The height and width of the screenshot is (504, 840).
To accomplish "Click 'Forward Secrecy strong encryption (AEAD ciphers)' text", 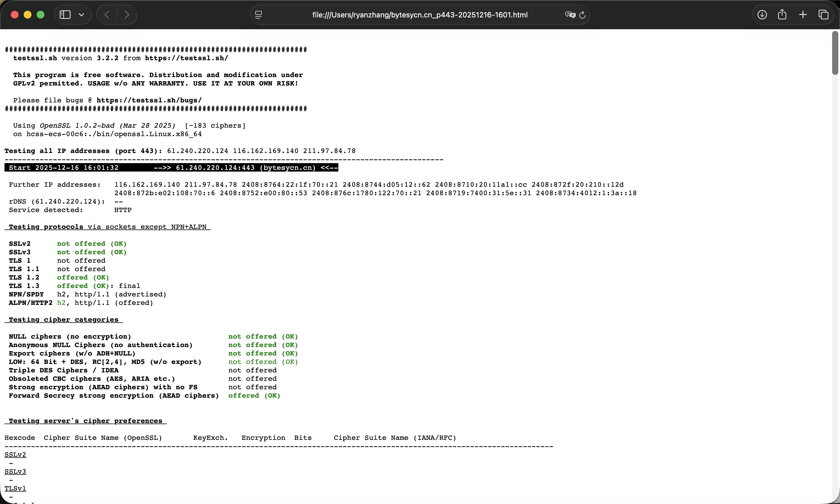I will tap(114, 396).
